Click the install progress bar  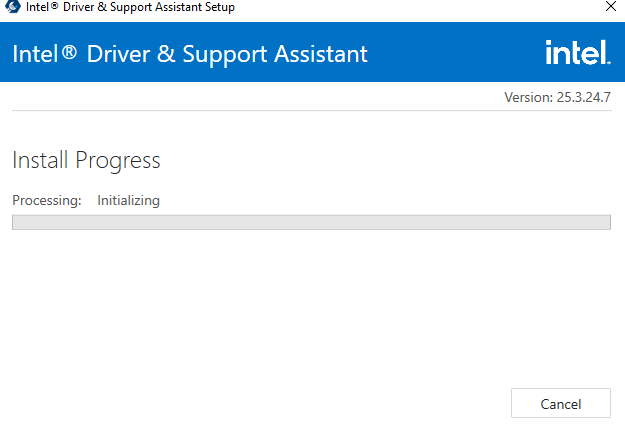(311, 222)
